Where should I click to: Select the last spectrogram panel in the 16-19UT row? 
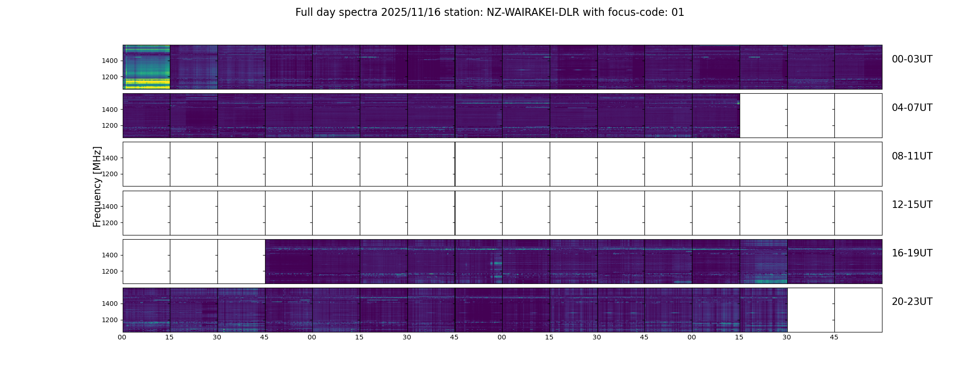pos(858,262)
